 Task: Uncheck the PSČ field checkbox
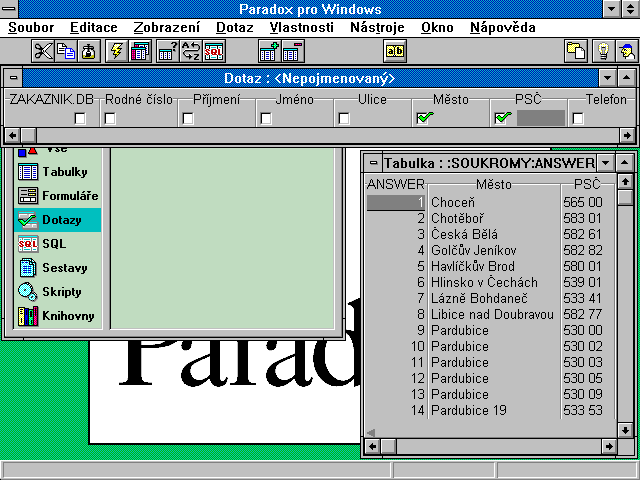click(x=501, y=118)
